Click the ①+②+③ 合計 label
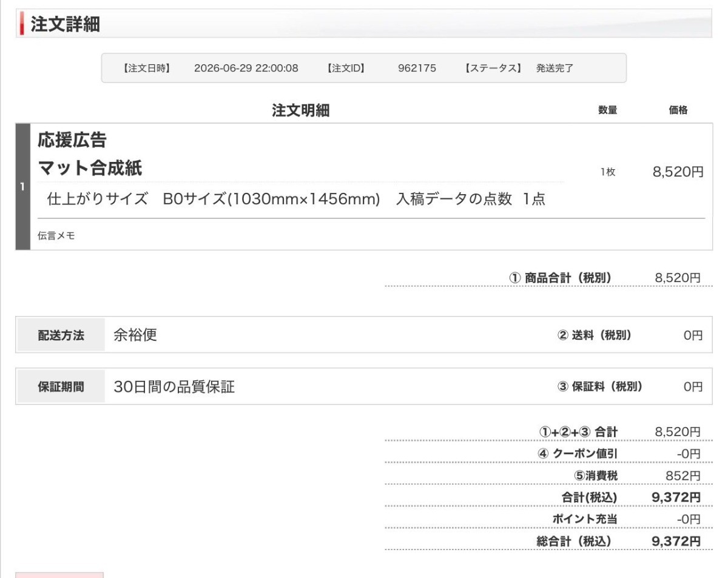Image resolution: width=728 pixels, height=578 pixels. 578,432
